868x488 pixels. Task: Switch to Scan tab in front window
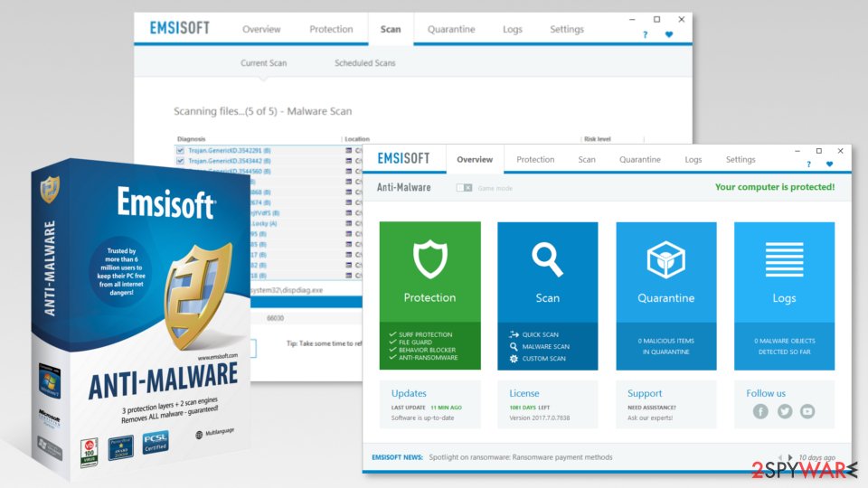tap(587, 159)
